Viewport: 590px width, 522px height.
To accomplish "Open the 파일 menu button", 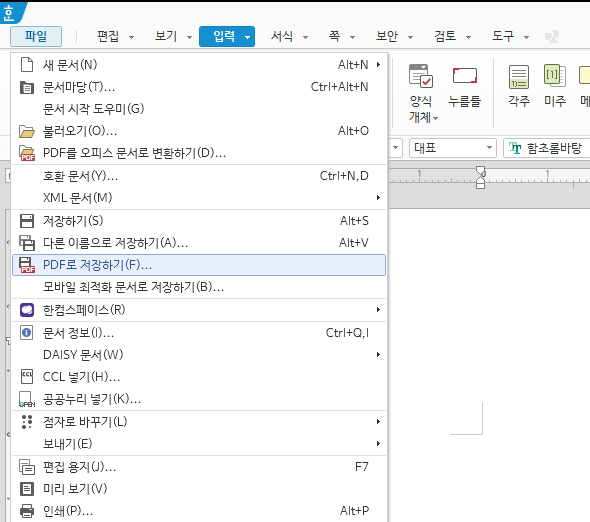I will [36, 36].
